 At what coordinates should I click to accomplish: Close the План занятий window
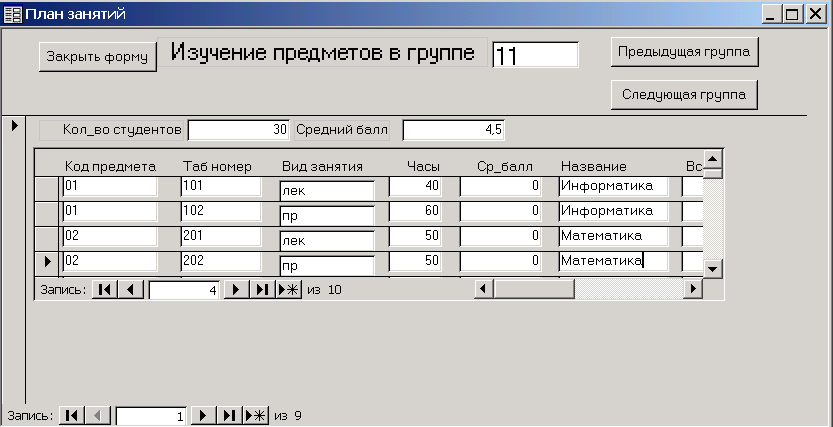pyautogui.click(x=814, y=14)
